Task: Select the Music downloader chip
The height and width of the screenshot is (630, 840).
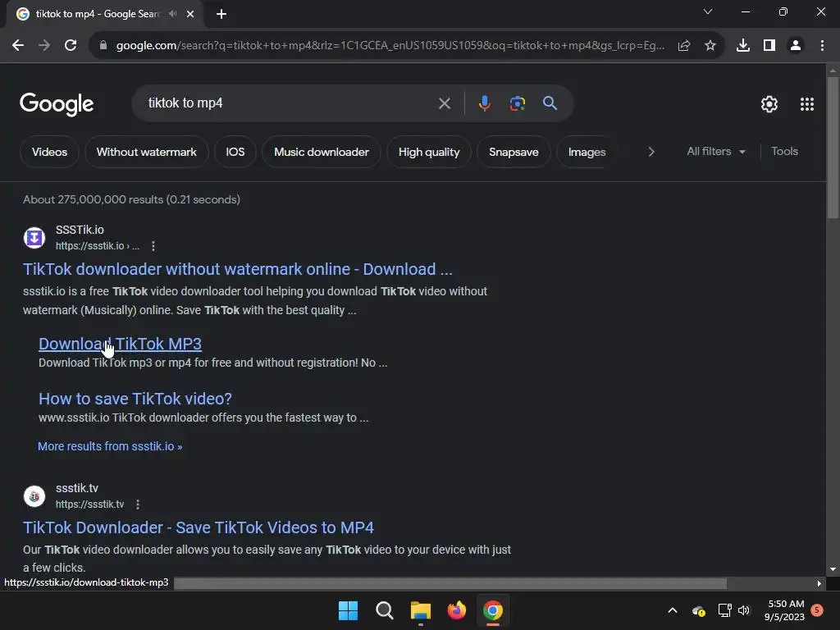Action: [322, 152]
